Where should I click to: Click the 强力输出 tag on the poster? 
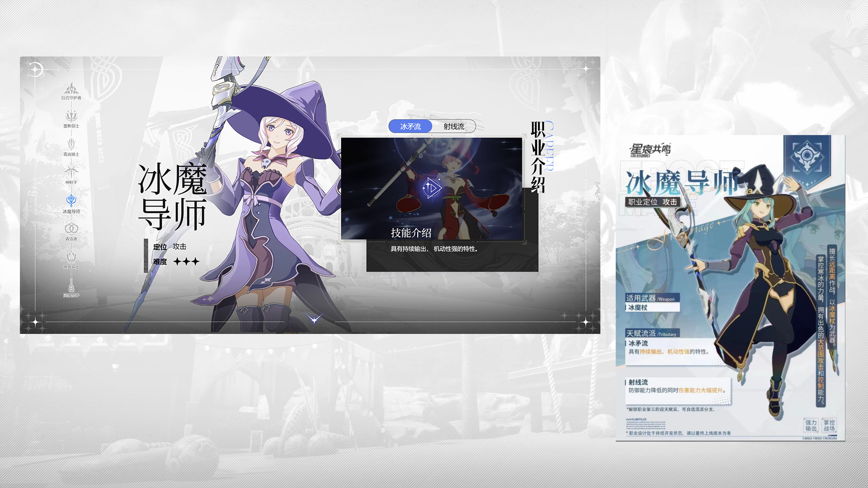[811, 425]
